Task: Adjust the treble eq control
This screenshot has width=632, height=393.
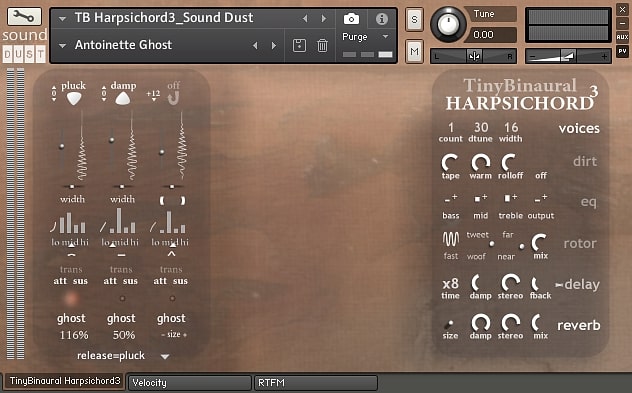Action: point(510,198)
